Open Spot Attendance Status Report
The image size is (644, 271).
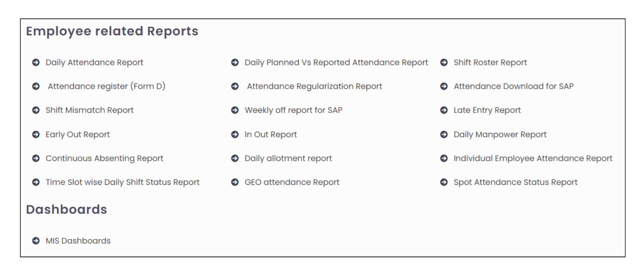(515, 182)
